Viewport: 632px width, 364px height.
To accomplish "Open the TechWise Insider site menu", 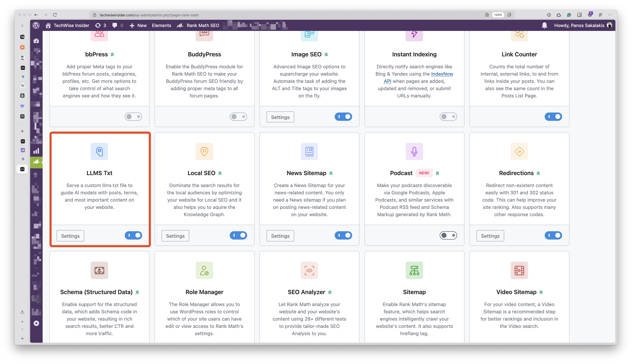I will coord(67,25).
